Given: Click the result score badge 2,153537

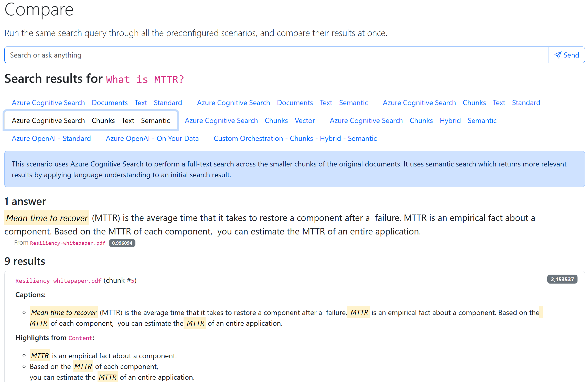Looking at the screenshot, I should 562,279.
